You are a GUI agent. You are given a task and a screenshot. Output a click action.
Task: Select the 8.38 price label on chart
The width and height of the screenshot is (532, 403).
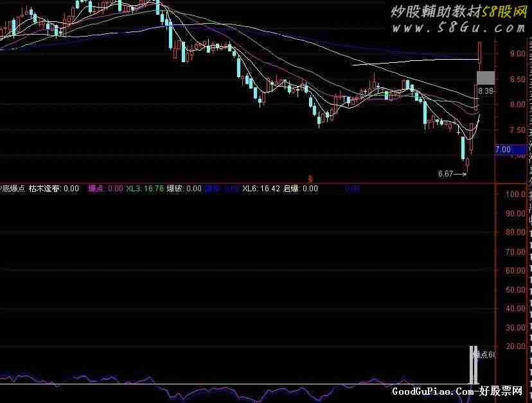point(486,91)
